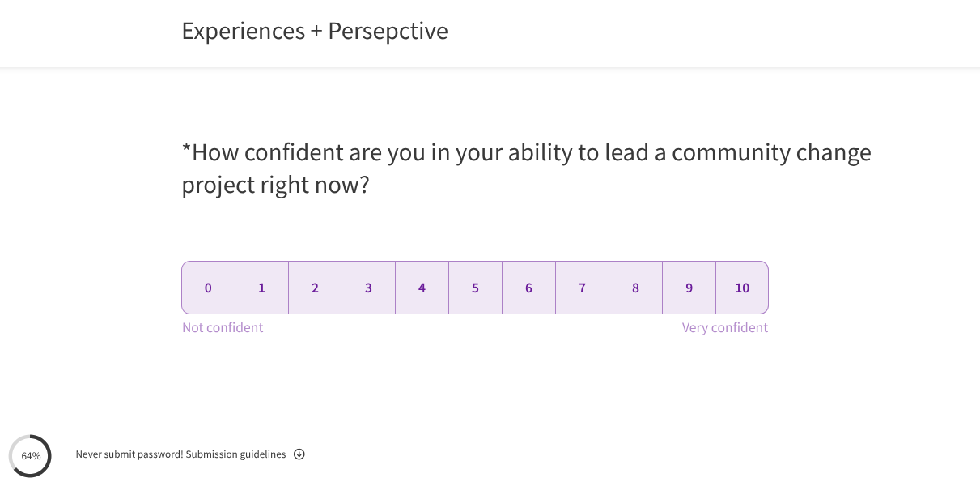Viewport: 980px width, 482px height.
Task: Pick rating 2 on the confidence scale
Action: pos(315,288)
